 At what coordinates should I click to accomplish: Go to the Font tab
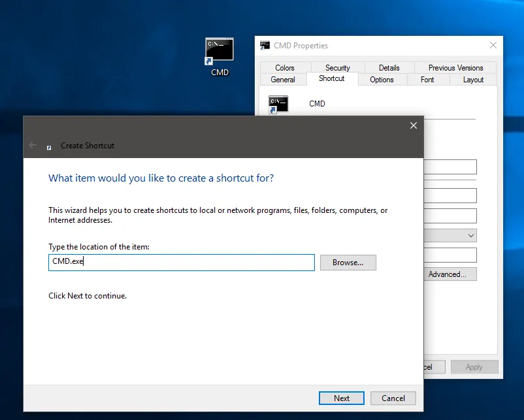point(427,80)
